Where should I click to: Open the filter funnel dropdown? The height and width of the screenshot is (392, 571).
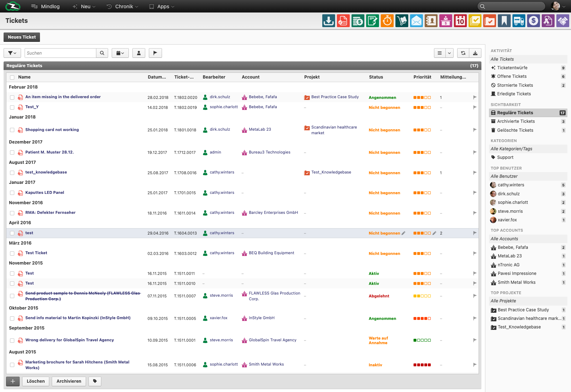click(12, 53)
